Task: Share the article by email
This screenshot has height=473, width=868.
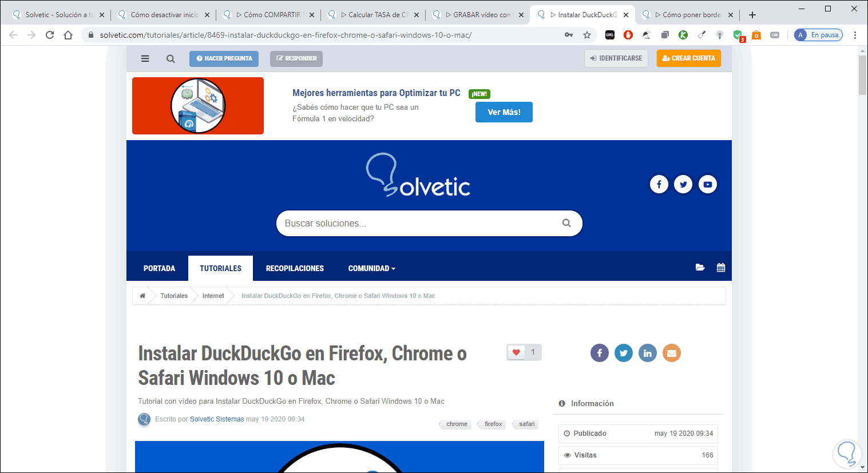Action: click(x=672, y=353)
